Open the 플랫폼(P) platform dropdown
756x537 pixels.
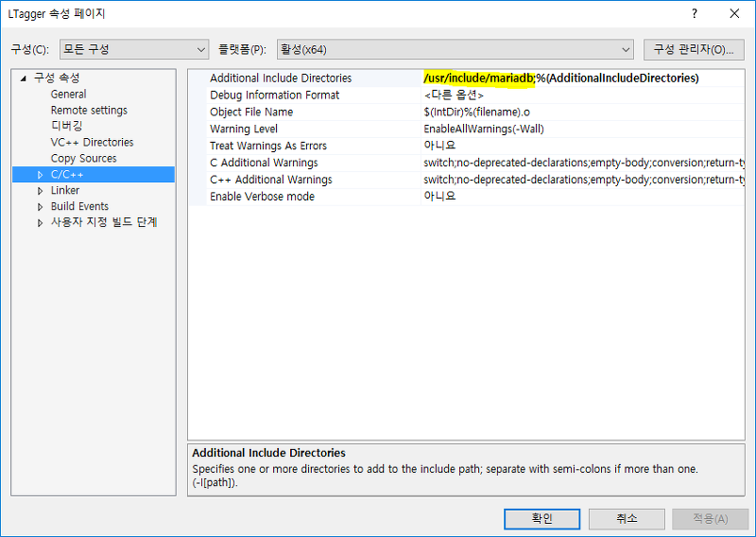455,49
